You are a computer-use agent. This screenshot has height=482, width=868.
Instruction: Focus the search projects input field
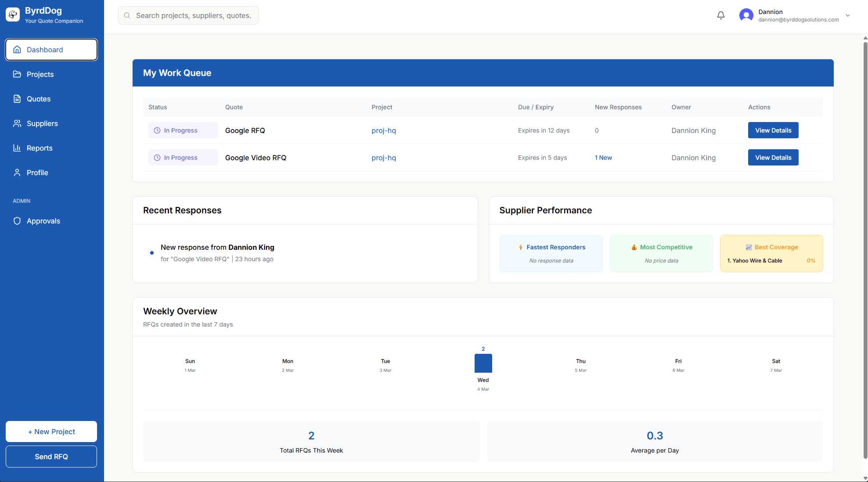coord(193,15)
